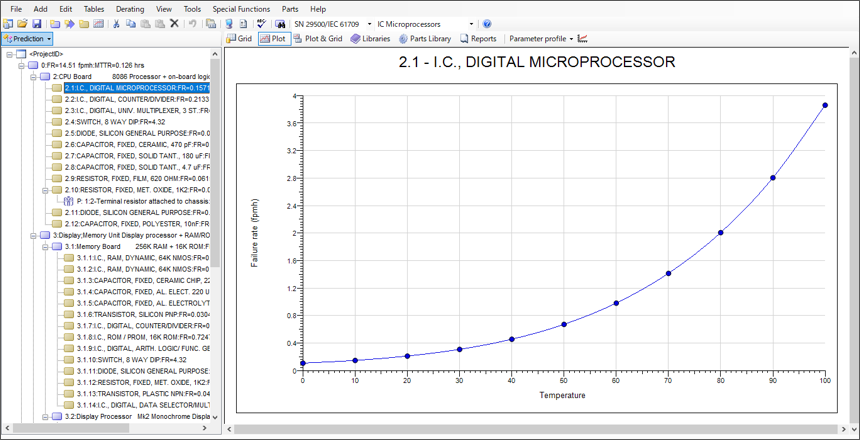Open the Parts Library view
The height and width of the screenshot is (440, 860).
[425, 39]
